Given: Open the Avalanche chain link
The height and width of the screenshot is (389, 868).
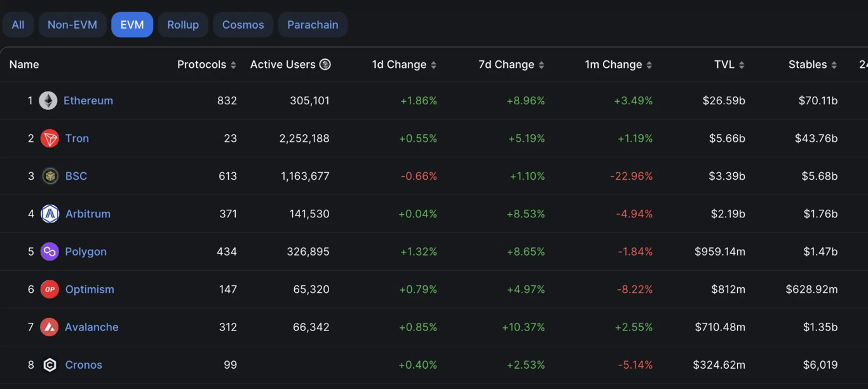Looking at the screenshot, I should [92, 327].
